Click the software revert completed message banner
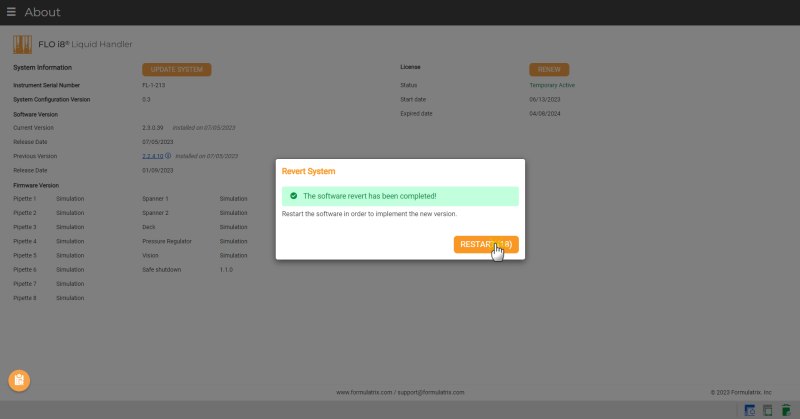Image resolution: width=800 pixels, height=419 pixels. pyautogui.click(x=400, y=196)
